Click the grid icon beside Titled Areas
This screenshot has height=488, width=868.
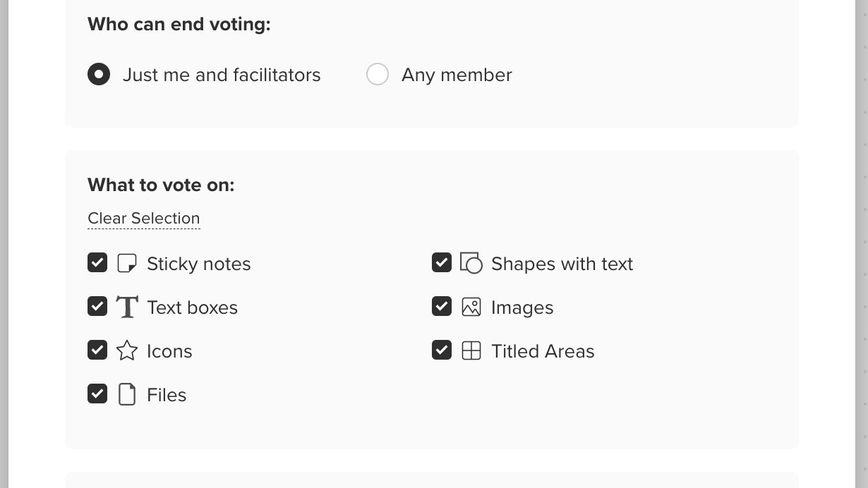point(471,350)
